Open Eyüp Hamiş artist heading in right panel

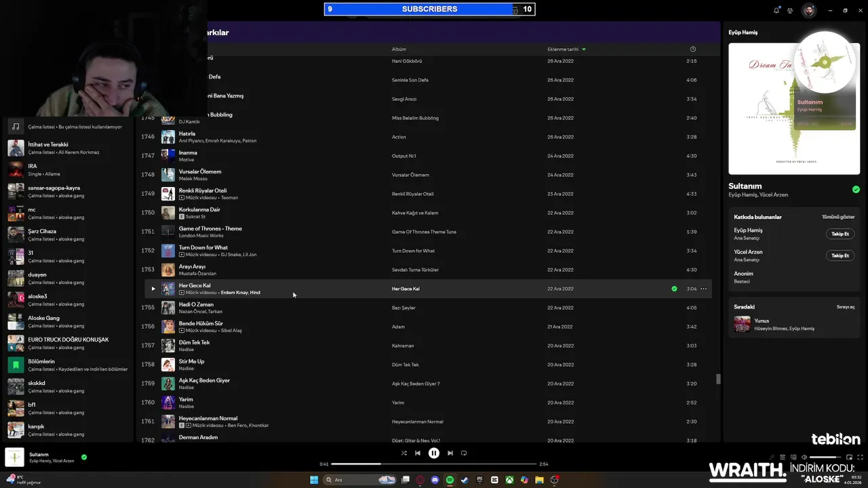tap(743, 33)
